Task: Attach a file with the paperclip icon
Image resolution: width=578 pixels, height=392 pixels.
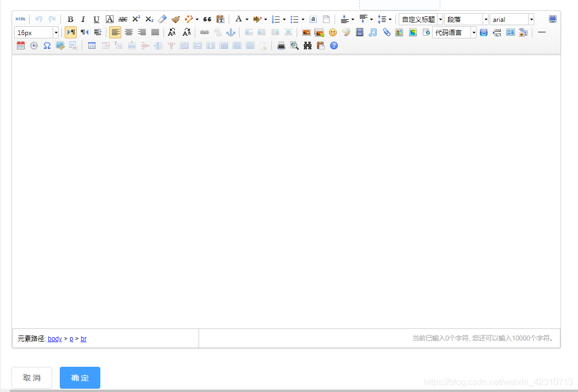Action: click(386, 32)
